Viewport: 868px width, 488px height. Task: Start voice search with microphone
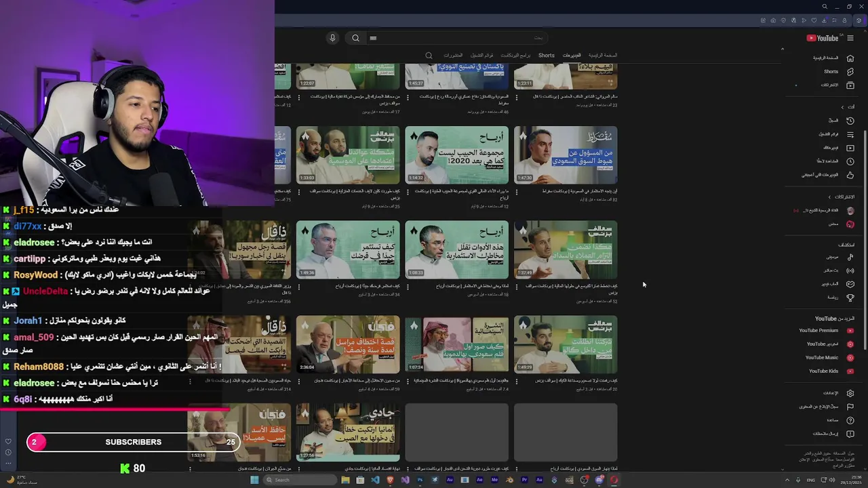(x=332, y=38)
